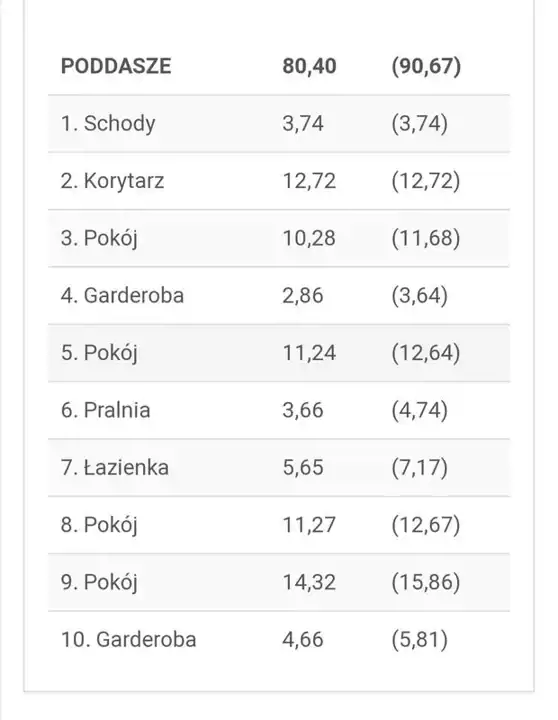Click the 10. Garderoba row label
Image resolution: width=558 pixels, height=720 pixels.
[x=129, y=640]
